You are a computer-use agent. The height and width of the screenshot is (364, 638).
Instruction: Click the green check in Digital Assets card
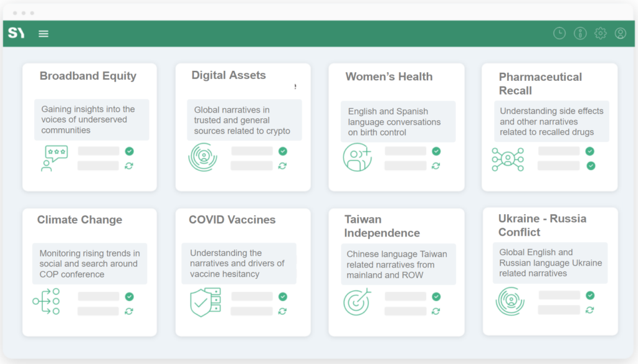(x=283, y=151)
